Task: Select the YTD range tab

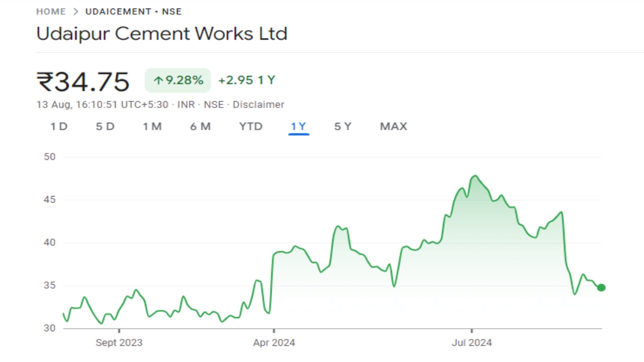Action: coord(251,126)
